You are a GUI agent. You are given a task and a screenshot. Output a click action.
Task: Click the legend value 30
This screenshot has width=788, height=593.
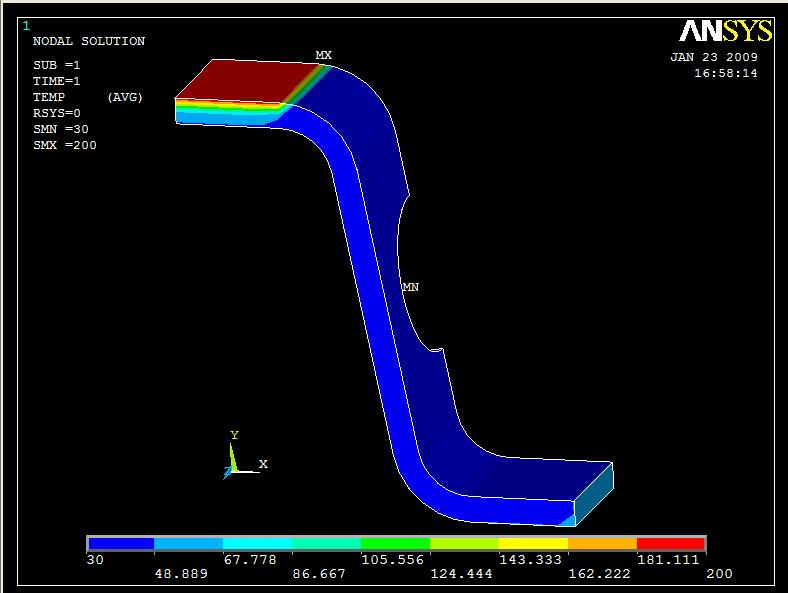pos(95,559)
